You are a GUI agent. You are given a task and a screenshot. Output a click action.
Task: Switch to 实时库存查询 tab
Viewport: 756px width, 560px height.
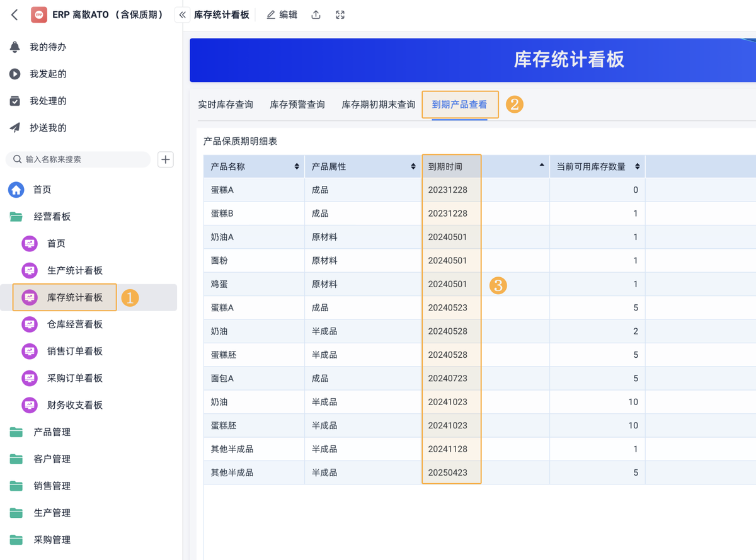click(x=226, y=105)
